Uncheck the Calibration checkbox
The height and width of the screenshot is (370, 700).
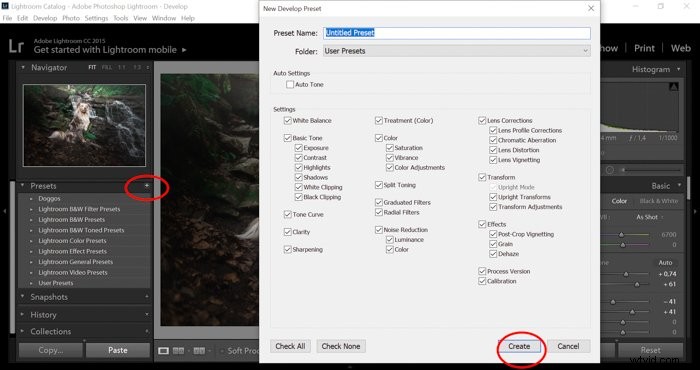[x=482, y=281]
